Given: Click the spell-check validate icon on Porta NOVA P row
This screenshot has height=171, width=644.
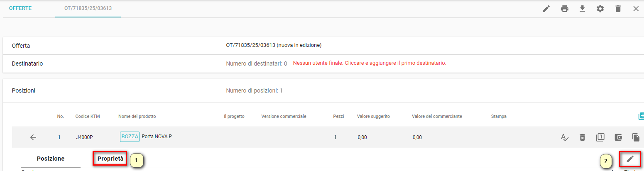Looking at the screenshot, I should 564,137.
